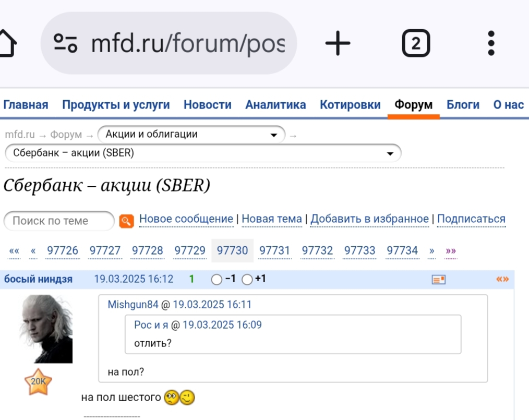529x420 pixels.
Task: Tap the mfd.ru address bar URL
Action: 188,43
